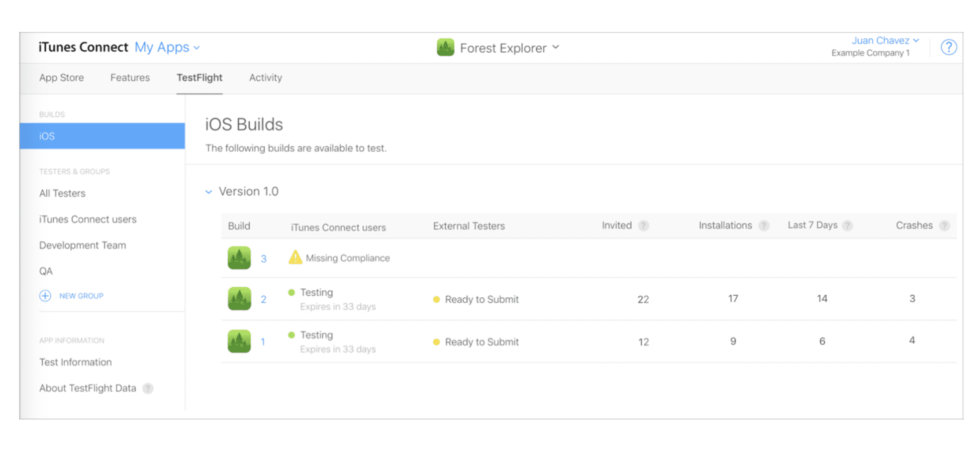This screenshot has height=459, width=980.
Task: Click the About TestFlight Data help icon
Action: click(148, 388)
